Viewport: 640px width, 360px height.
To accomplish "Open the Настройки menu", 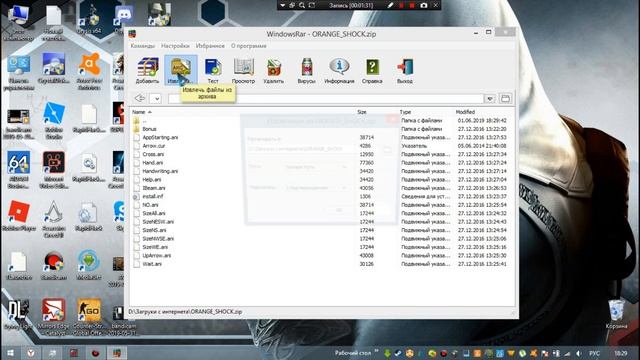I will click(x=175, y=46).
